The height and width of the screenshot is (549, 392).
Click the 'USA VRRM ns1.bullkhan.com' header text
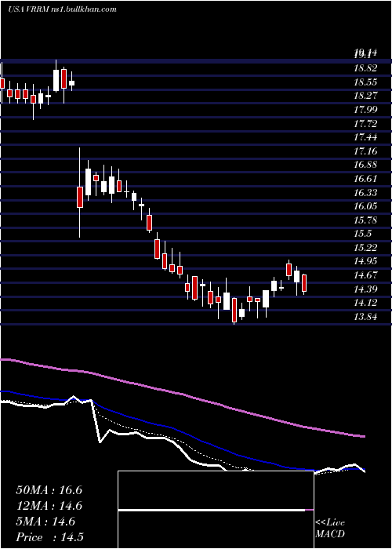(62, 9)
